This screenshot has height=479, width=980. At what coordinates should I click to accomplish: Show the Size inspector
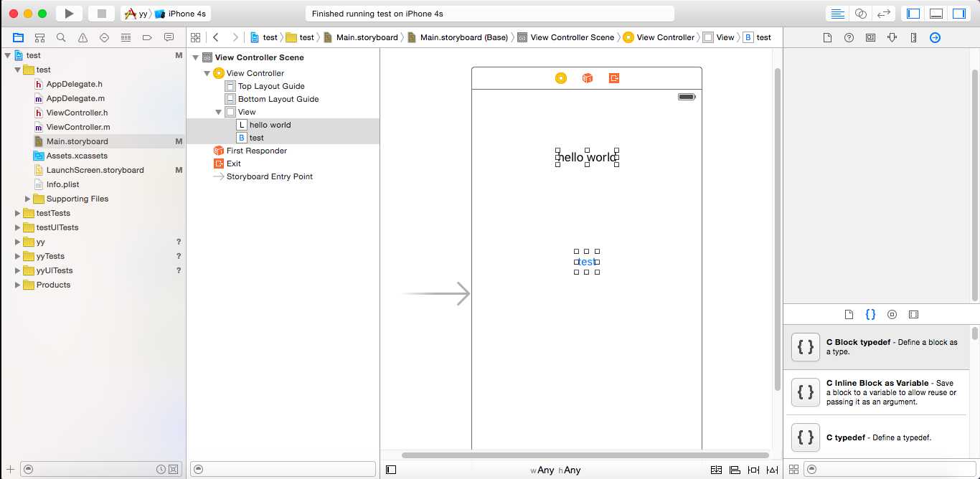[913, 37]
